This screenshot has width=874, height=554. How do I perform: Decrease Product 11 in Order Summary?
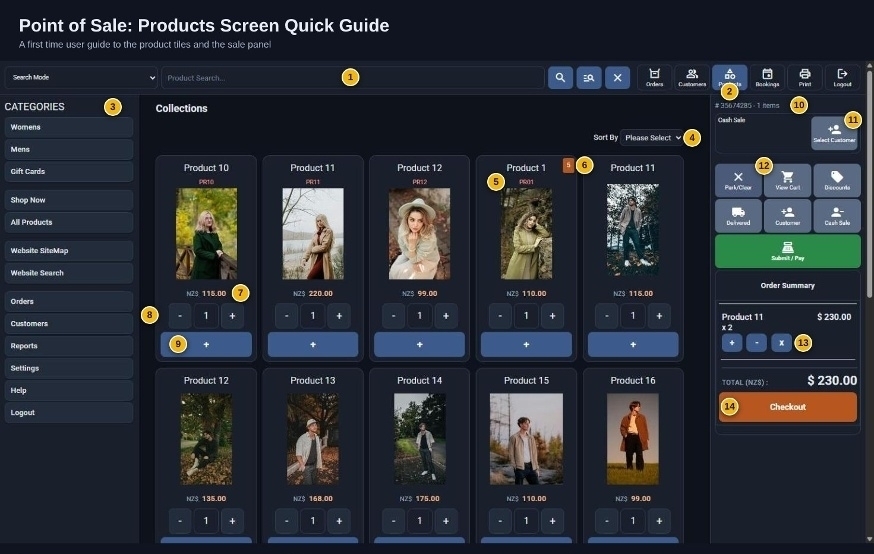tap(756, 343)
